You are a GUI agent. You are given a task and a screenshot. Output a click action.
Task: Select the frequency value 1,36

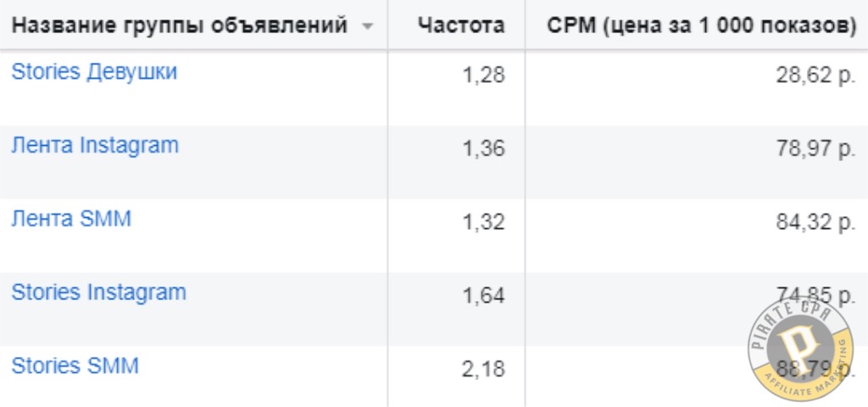[483, 148]
